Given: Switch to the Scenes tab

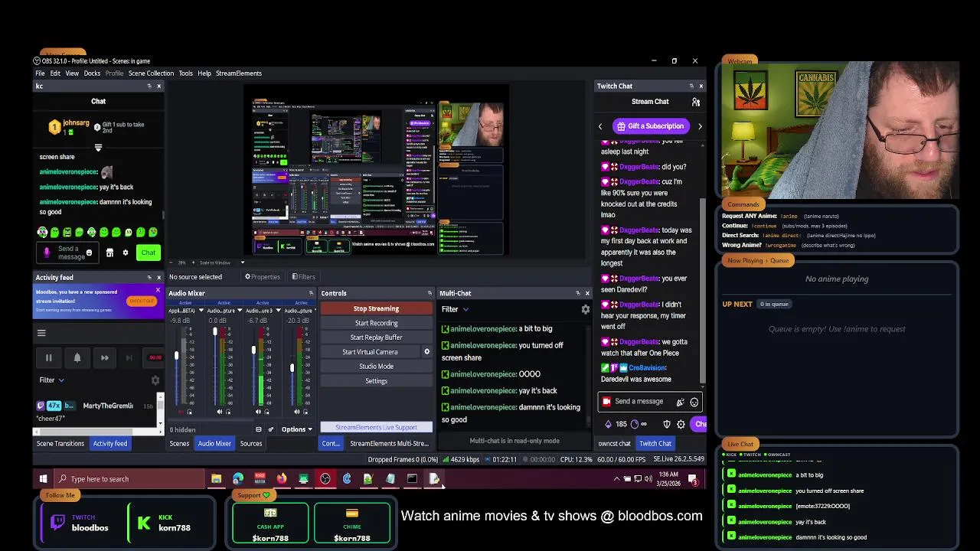Looking at the screenshot, I should [179, 444].
